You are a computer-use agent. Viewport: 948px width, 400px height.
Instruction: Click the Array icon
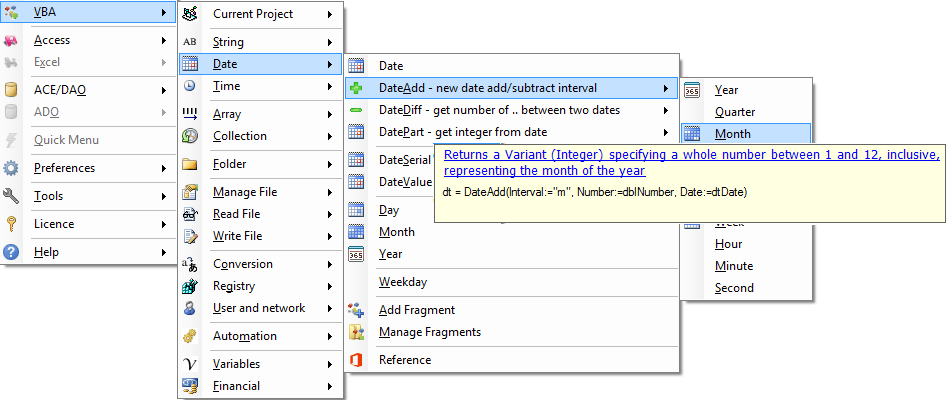point(190,114)
